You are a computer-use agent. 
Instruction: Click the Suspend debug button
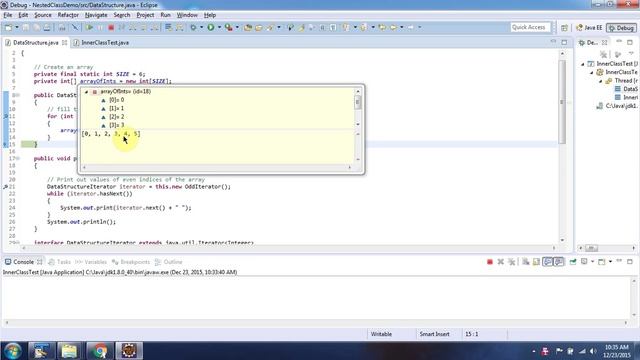pos(100,27)
